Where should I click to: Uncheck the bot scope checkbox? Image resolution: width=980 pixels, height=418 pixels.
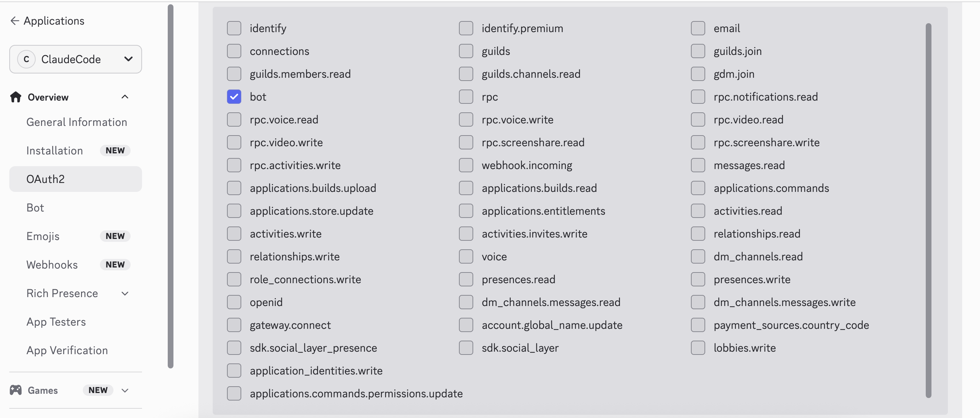tap(234, 97)
